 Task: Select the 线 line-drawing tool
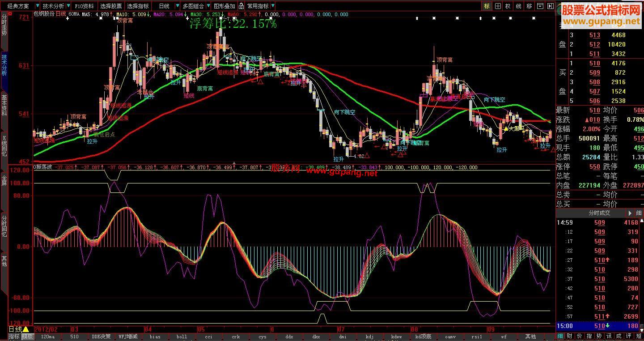click(519, 6)
